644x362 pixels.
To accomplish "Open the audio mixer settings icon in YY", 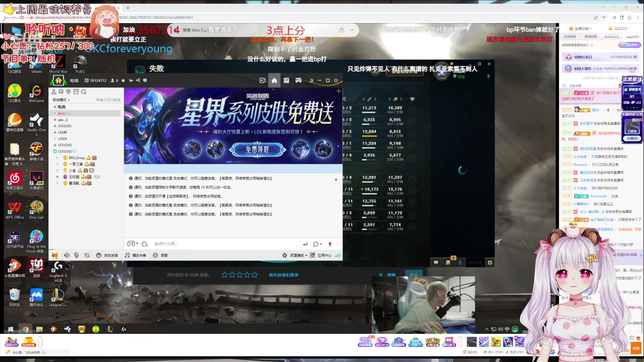I will tap(87, 255).
